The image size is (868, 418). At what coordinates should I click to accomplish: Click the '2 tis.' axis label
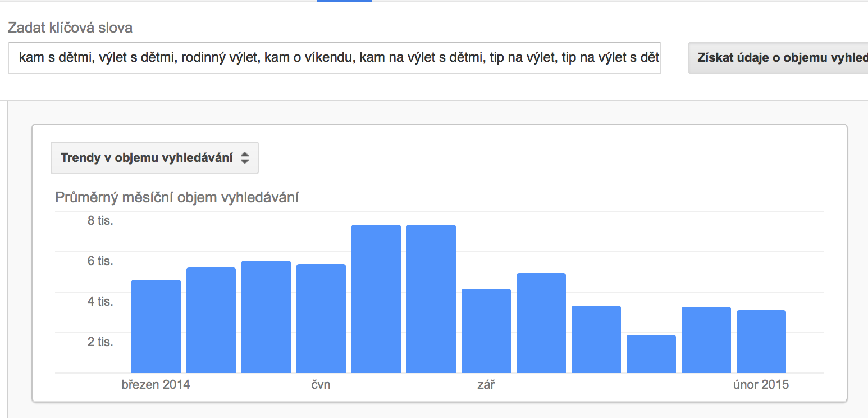pyautogui.click(x=100, y=342)
